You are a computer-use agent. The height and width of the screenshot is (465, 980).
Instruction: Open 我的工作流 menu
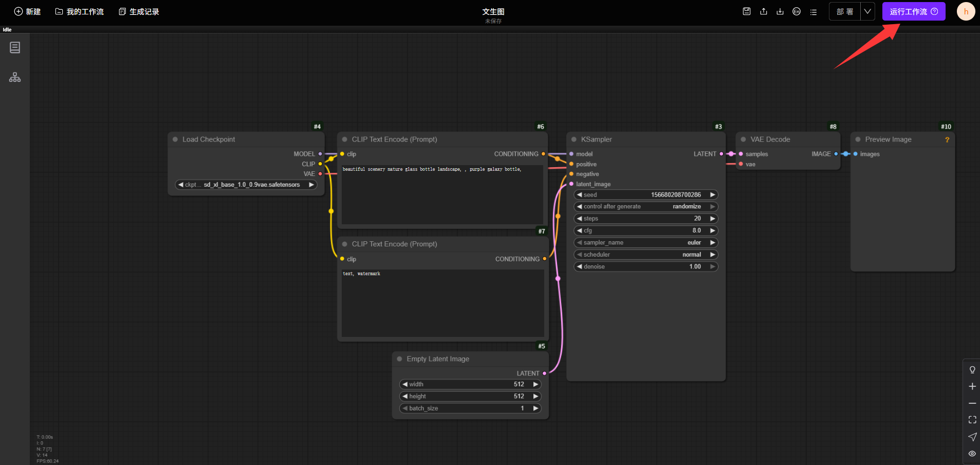(x=80, y=11)
